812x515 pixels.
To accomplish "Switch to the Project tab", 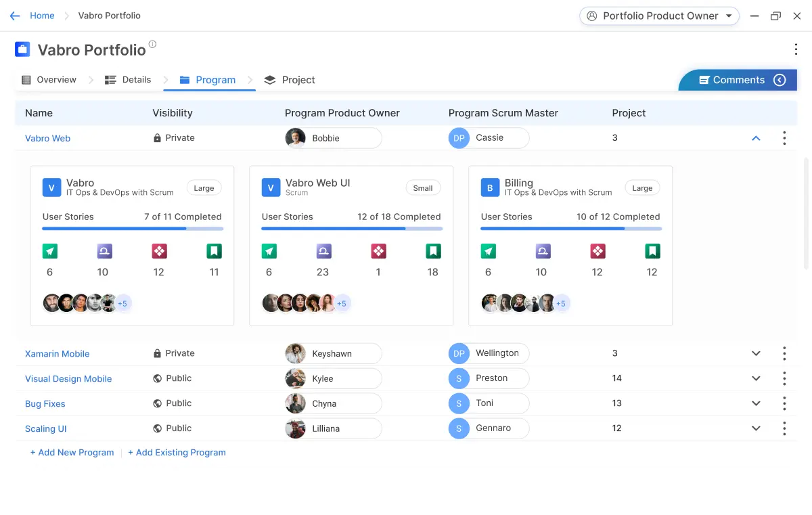I will click(x=290, y=80).
